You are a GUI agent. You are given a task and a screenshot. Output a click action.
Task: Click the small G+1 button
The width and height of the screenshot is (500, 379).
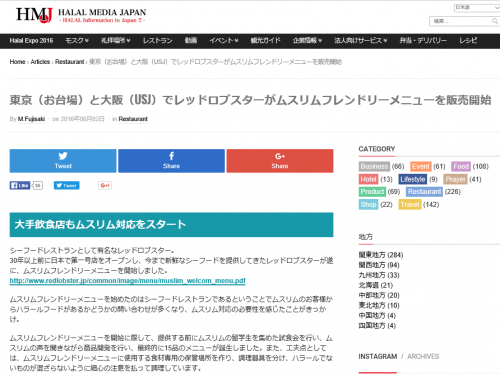105,185
